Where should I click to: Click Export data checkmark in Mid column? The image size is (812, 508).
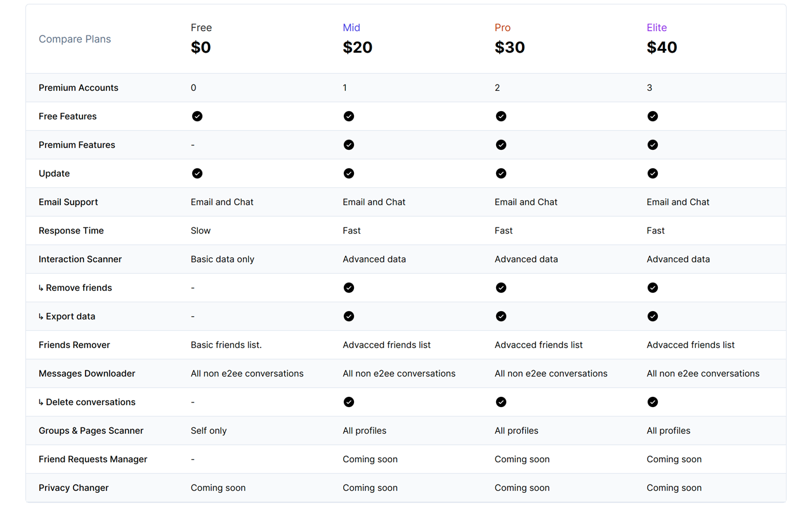point(349,316)
